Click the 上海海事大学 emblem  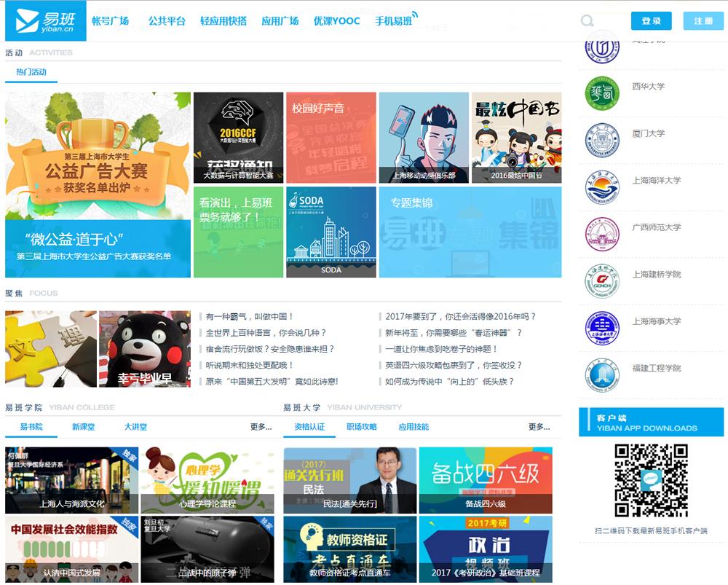[x=602, y=328]
